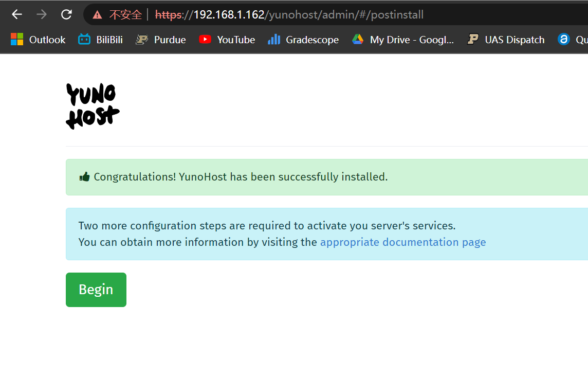Open the Purdue bookmark
588x377 pixels.
(x=160, y=40)
